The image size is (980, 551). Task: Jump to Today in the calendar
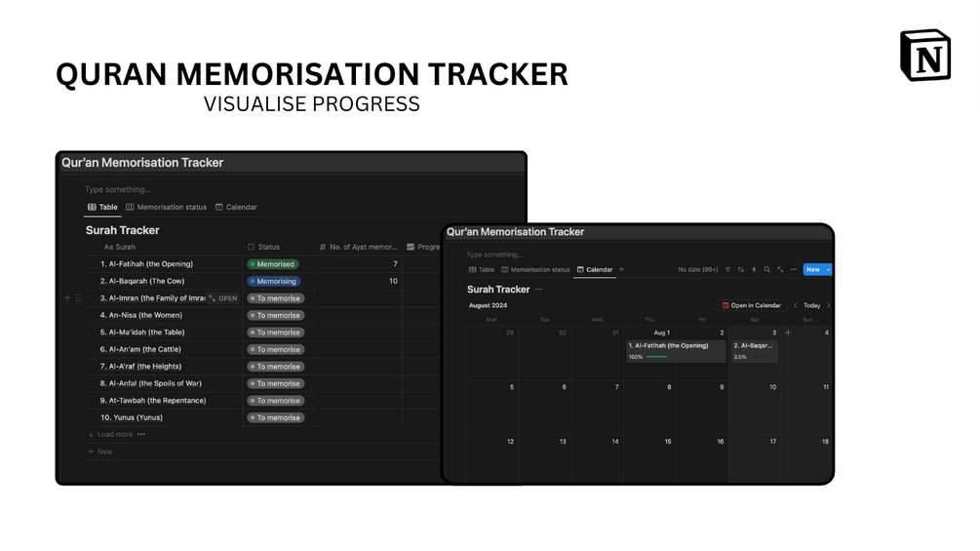click(812, 305)
